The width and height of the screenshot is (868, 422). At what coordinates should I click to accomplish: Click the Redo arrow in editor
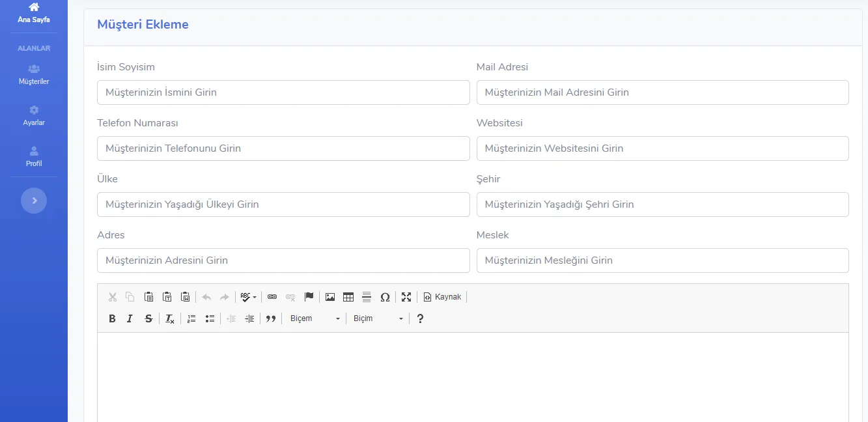click(x=225, y=297)
